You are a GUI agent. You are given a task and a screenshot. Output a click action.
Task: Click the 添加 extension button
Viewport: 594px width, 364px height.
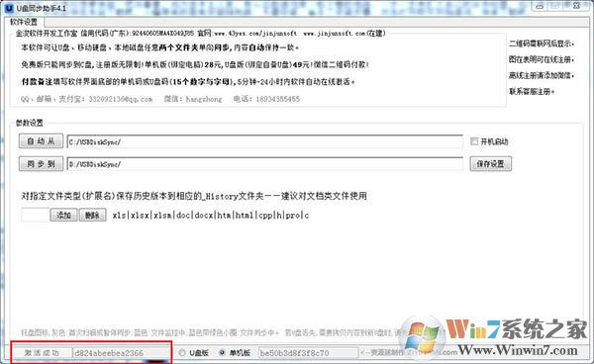click(x=63, y=215)
